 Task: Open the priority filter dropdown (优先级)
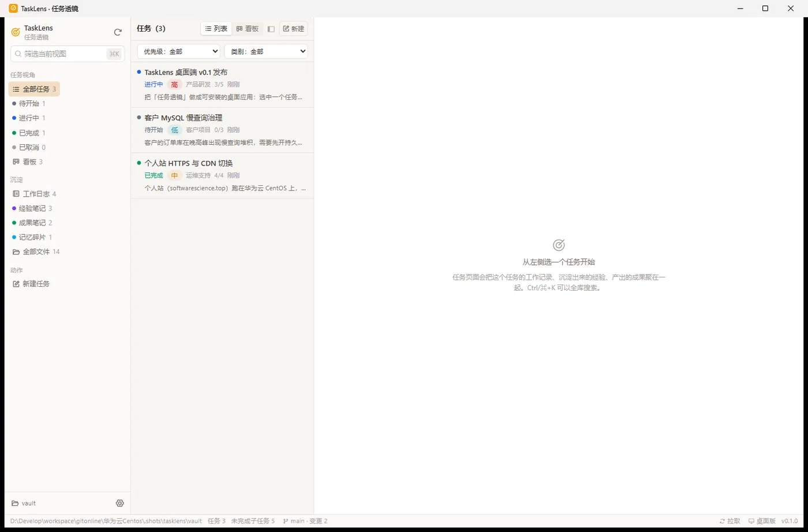coord(178,51)
